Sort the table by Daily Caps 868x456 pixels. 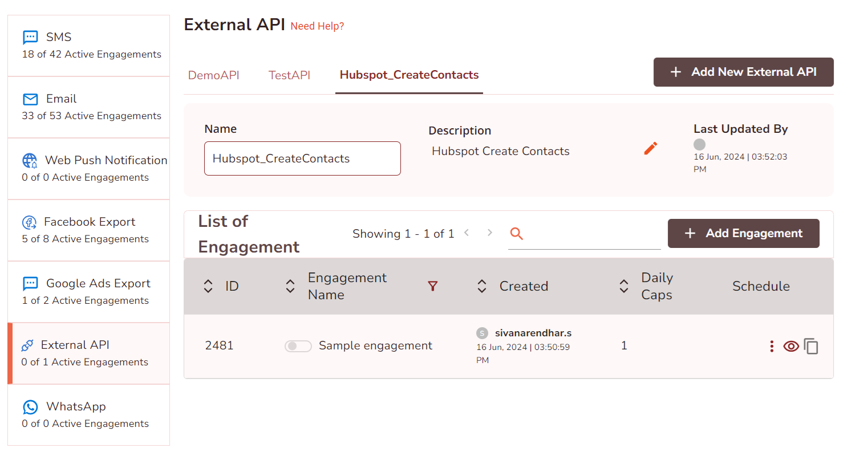click(624, 286)
